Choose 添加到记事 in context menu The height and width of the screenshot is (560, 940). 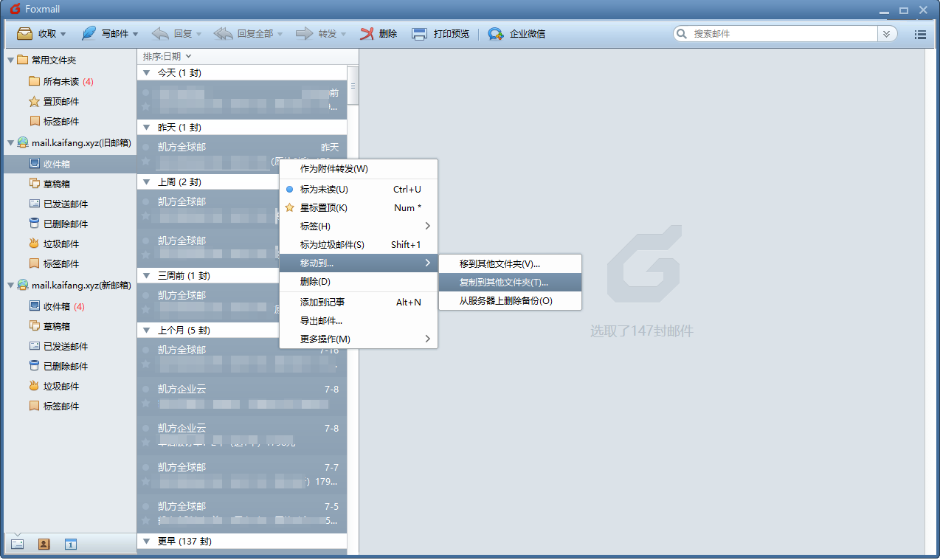click(x=359, y=303)
